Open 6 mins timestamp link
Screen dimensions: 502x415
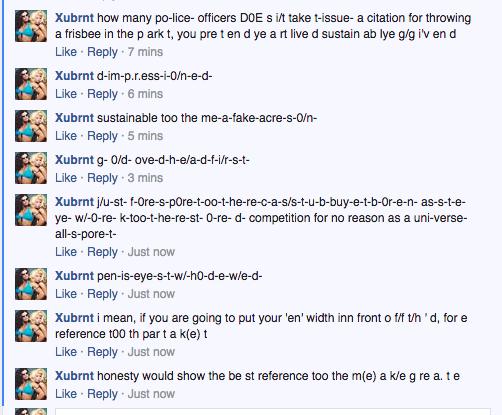coord(145,94)
